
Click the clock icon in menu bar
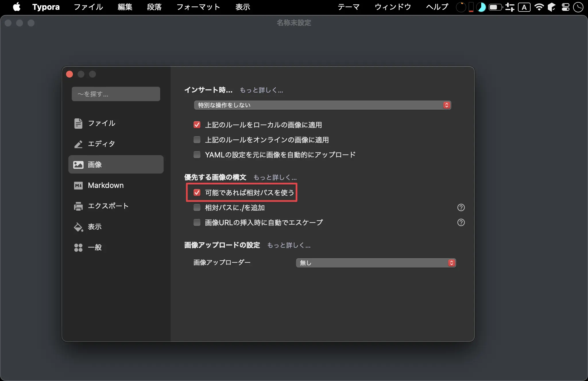coord(578,7)
